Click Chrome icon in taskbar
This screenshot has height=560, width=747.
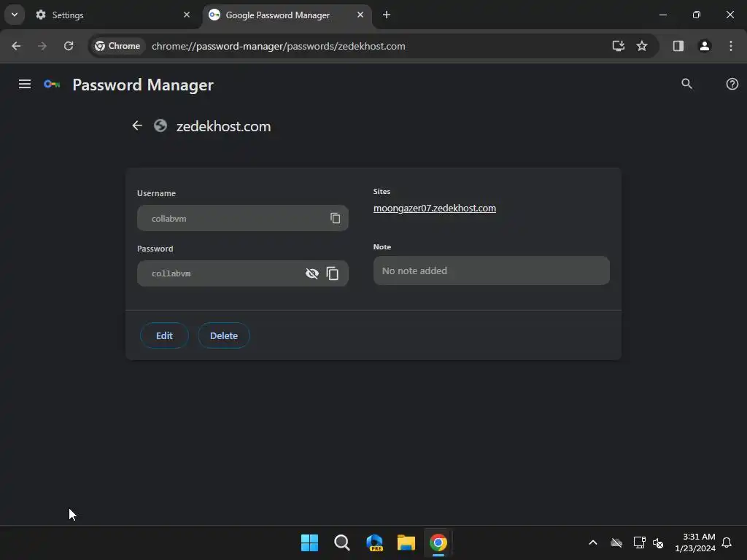point(438,542)
